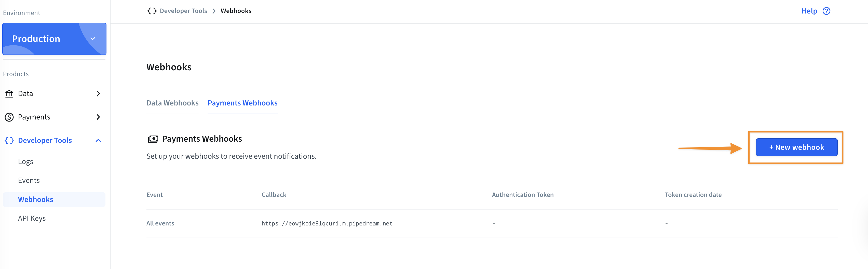Collapse the Developer Tools section
This screenshot has height=269, width=868.
click(x=98, y=141)
